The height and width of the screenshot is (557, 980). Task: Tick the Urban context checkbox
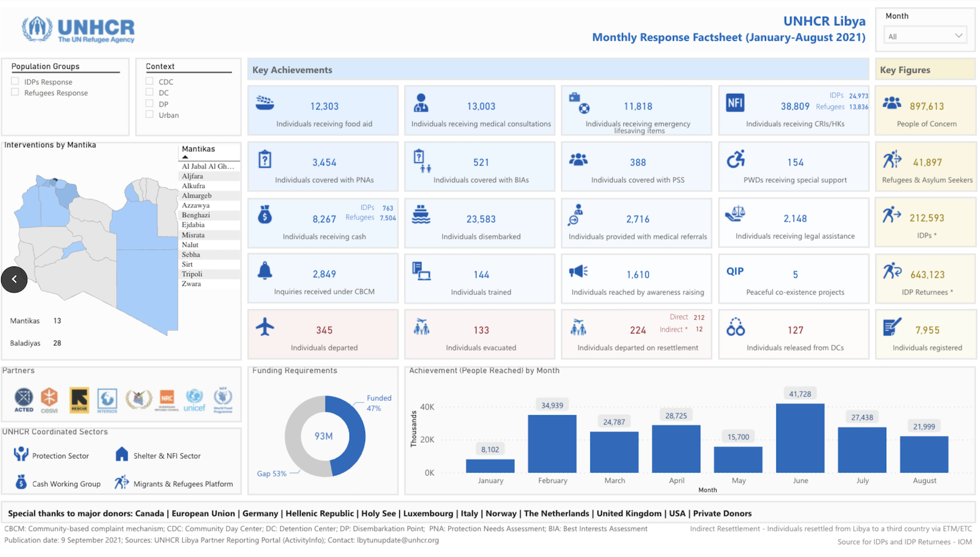point(149,114)
